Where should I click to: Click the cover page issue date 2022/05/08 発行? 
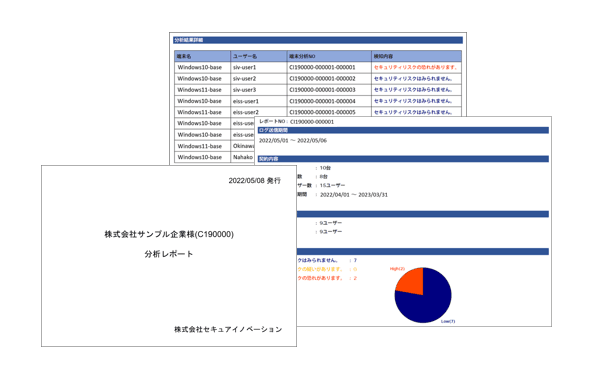254,180
